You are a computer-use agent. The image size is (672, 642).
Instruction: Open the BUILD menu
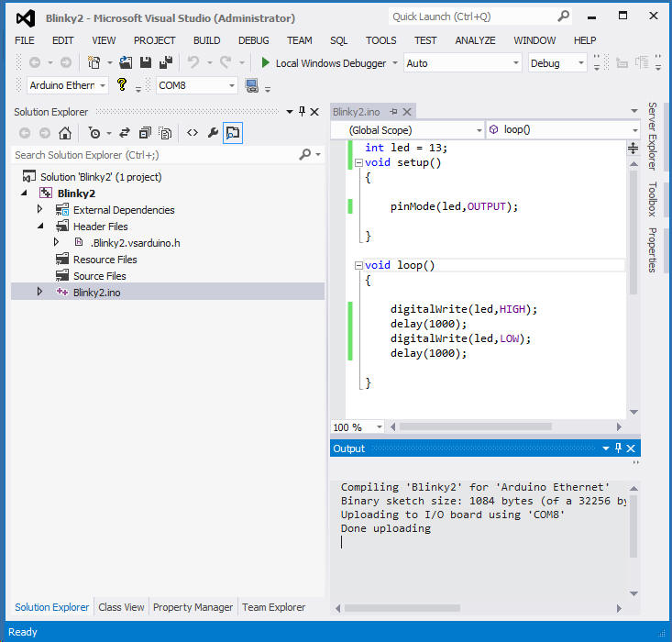206,40
